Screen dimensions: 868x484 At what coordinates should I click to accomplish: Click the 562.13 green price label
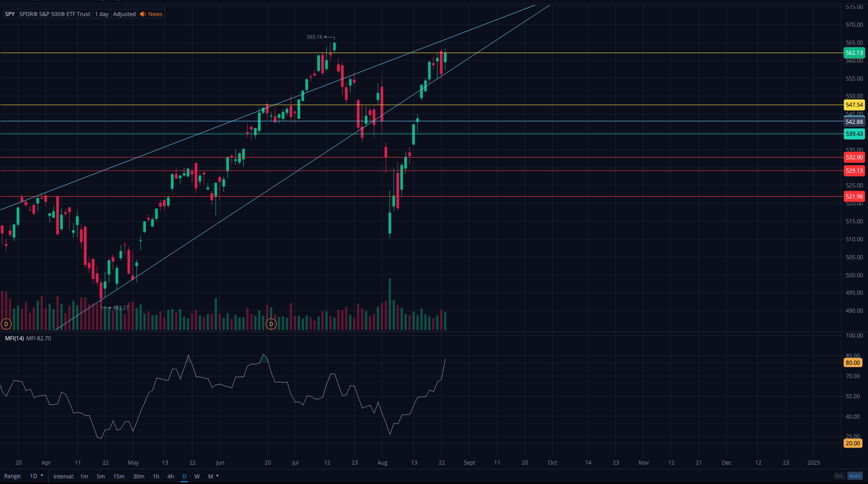point(854,53)
